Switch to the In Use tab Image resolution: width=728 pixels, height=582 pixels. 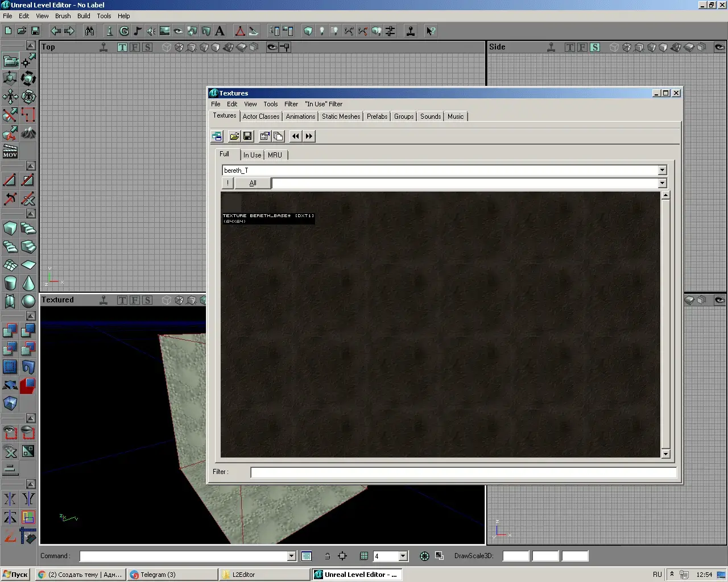click(x=252, y=155)
